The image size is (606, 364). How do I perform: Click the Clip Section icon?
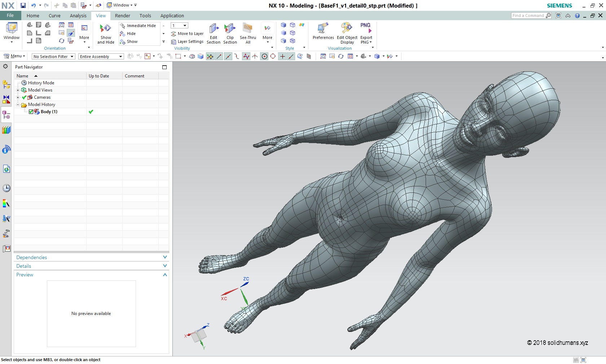coord(230,28)
